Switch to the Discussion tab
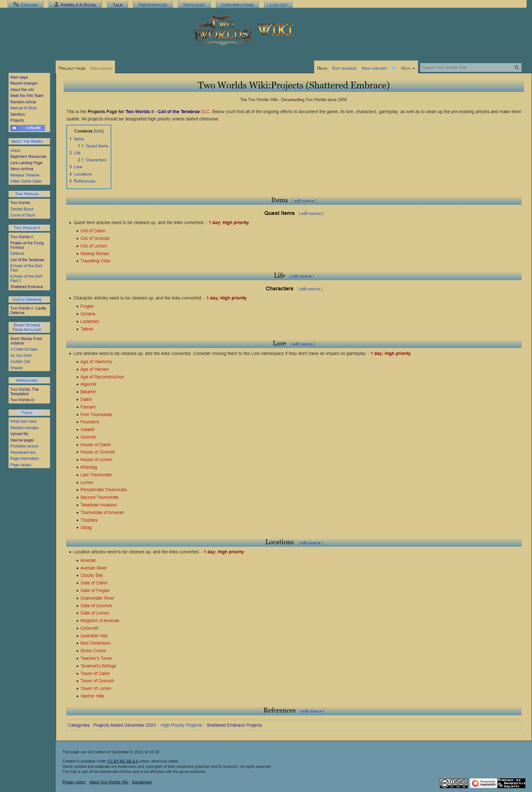532x792 pixels. (x=101, y=68)
